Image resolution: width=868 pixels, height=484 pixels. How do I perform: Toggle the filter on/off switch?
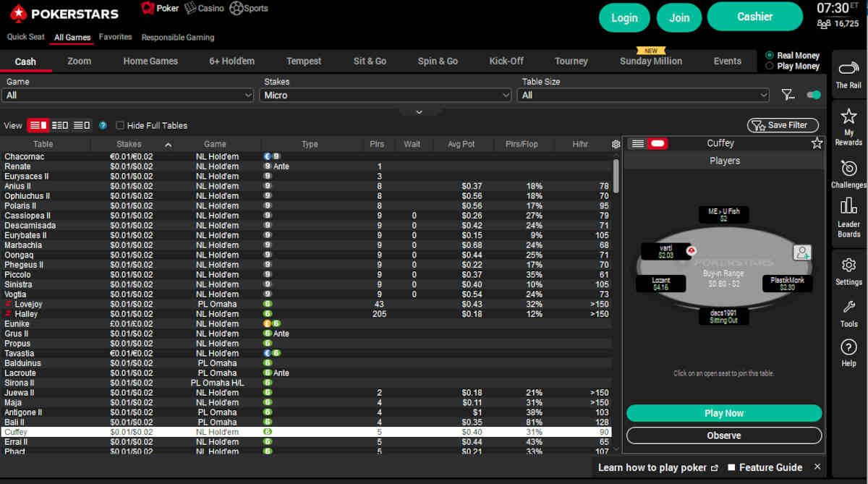pyautogui.click(x=814, y=95)
